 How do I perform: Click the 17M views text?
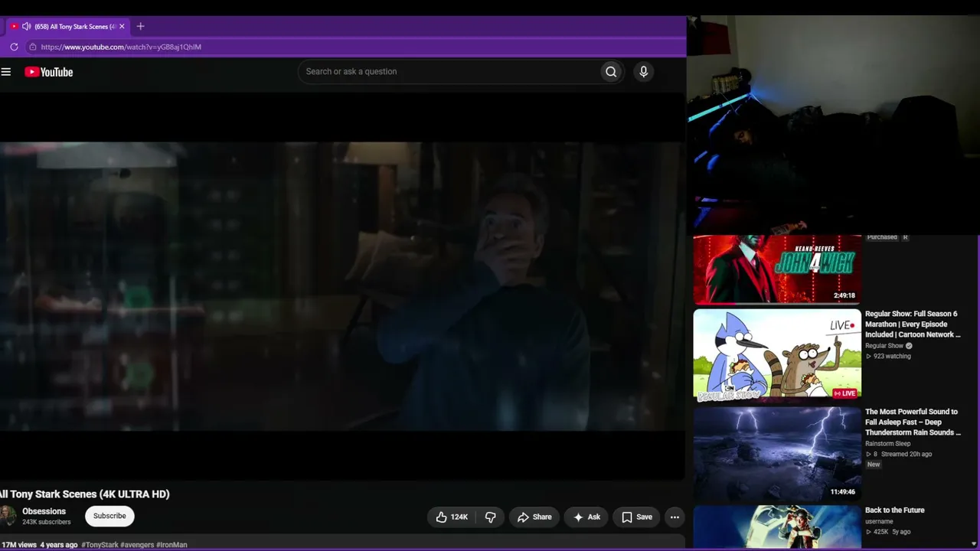tap(19, 545)
